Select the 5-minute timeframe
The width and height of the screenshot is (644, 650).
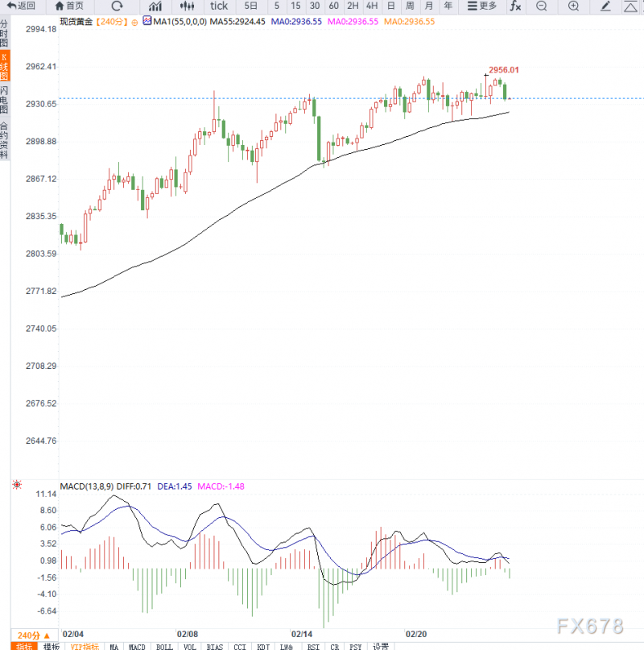click(276, 6)
